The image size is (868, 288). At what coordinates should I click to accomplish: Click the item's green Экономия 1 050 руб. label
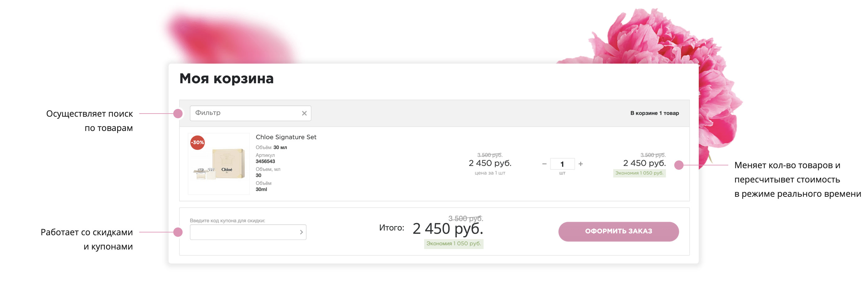coord(639,173)
